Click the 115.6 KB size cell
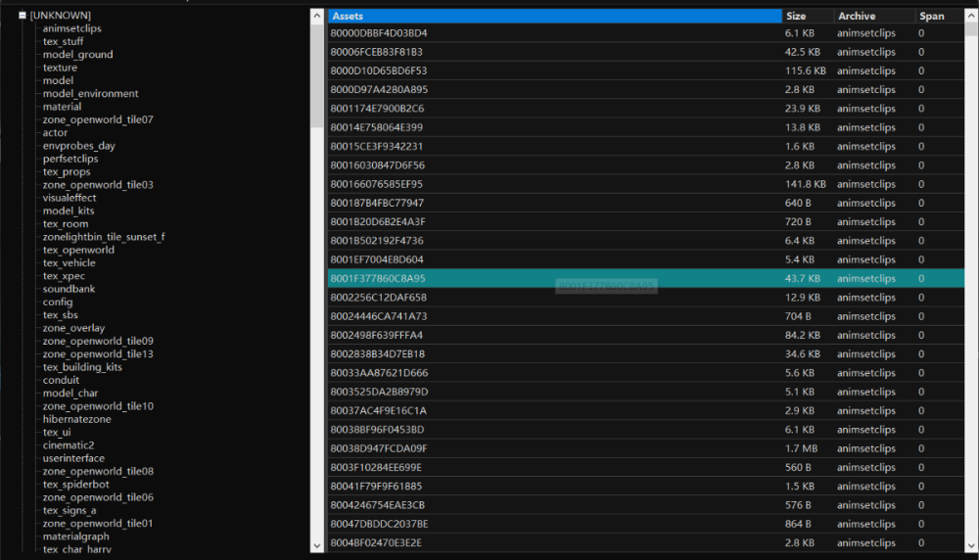979x560 pixels. click(806, 70)
